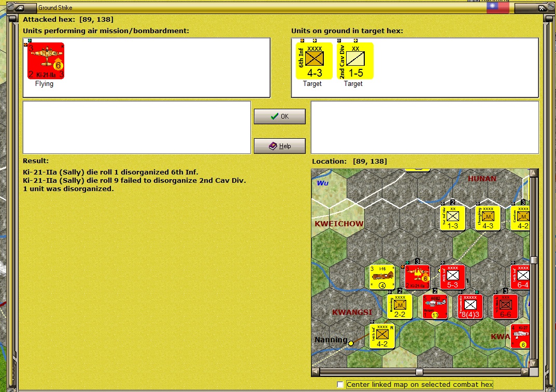Click the Ki-21-IIa counter on the minimap
Screen dimensions: 556x392
point(417,277)
